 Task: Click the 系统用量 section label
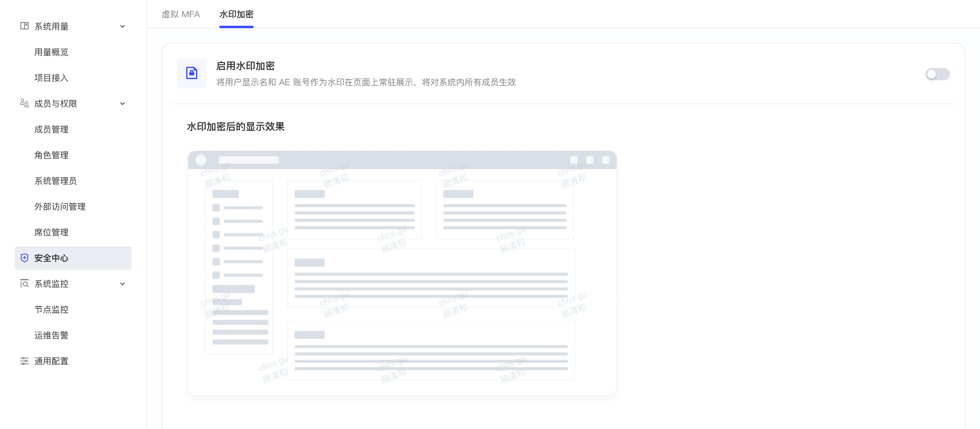click(x=51, y=26)
